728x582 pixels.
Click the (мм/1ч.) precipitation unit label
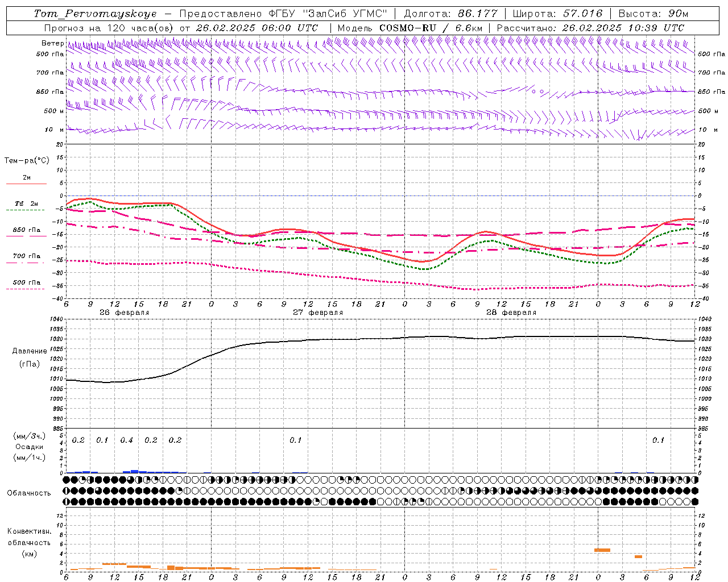tap(30, 458)
